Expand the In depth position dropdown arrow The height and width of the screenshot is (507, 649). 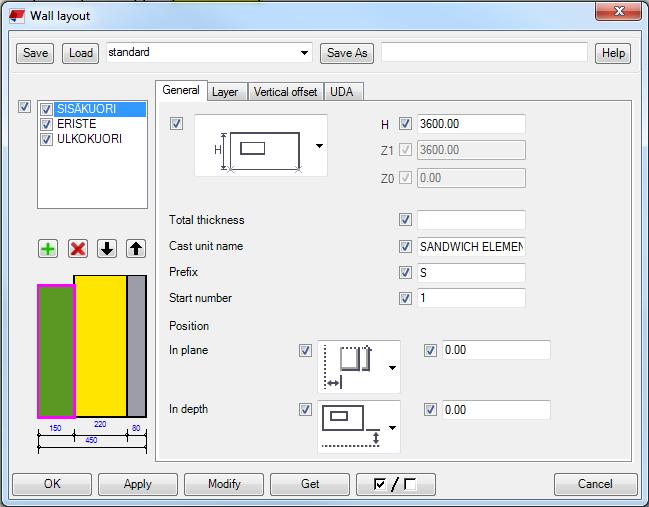(x=392, y=428)
